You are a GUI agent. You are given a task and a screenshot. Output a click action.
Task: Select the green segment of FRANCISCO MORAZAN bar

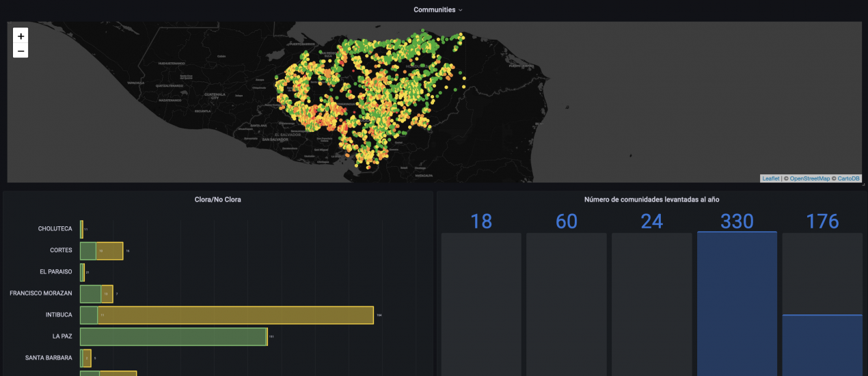pos(90,294)
